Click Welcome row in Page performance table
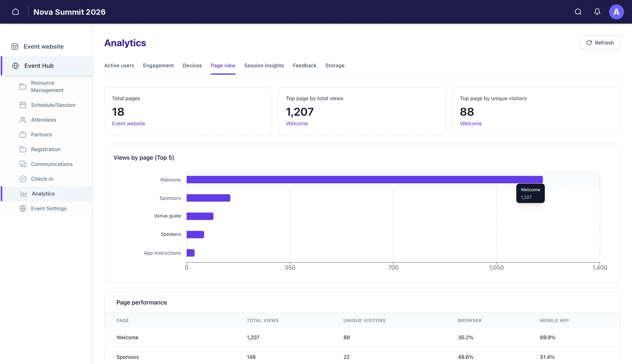This screenshot has width=632, height=364. tap(362, 338)
